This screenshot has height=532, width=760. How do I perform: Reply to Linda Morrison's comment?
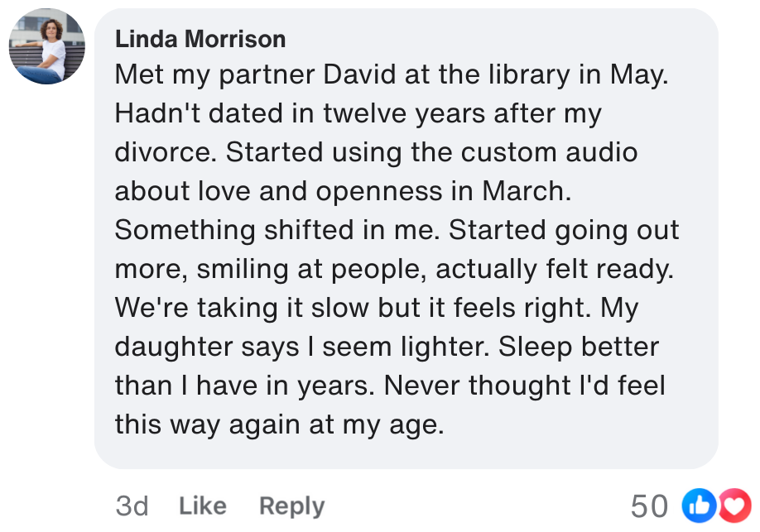(x=291, y=506)
